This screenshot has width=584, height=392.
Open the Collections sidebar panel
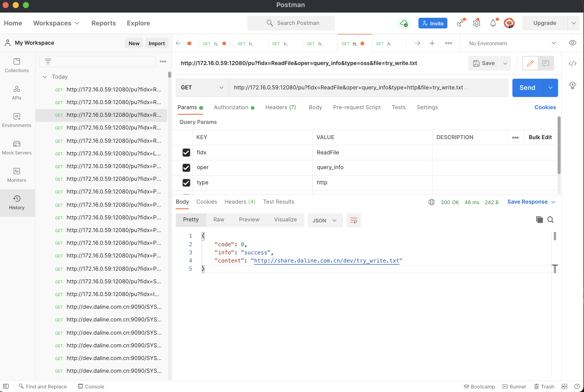17,66
